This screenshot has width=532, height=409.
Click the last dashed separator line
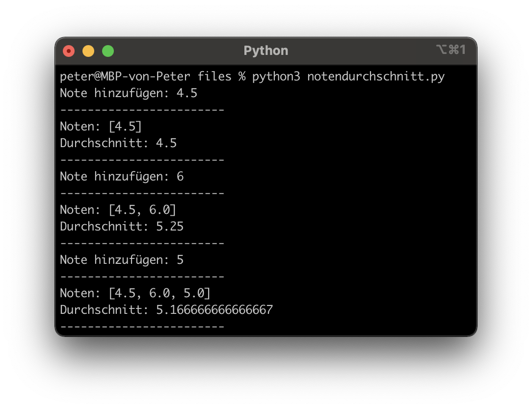[x=142, y=326]
